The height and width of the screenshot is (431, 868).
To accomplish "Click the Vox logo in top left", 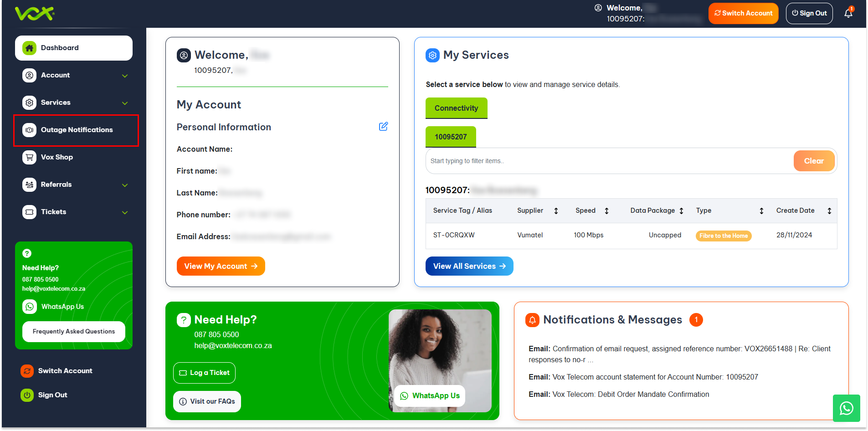I will (35, 14).
